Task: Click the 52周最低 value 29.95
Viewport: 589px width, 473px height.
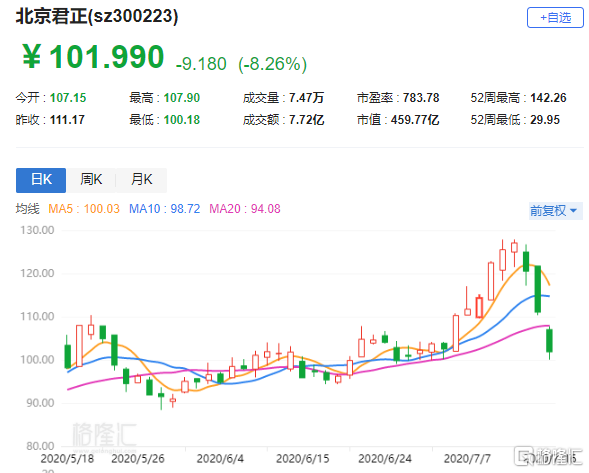Action: 545,120
